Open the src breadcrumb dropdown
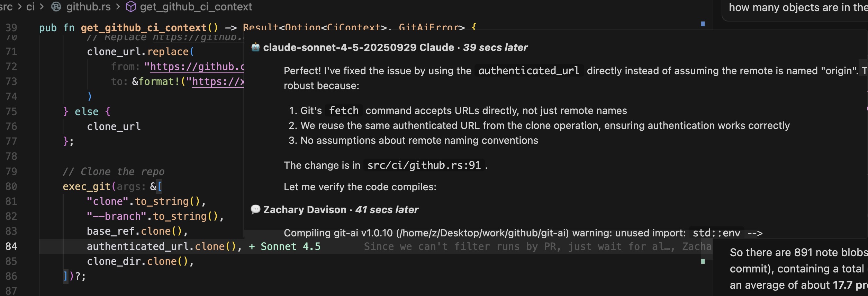Screen dimensions: 868x296 tap(6, 7)
